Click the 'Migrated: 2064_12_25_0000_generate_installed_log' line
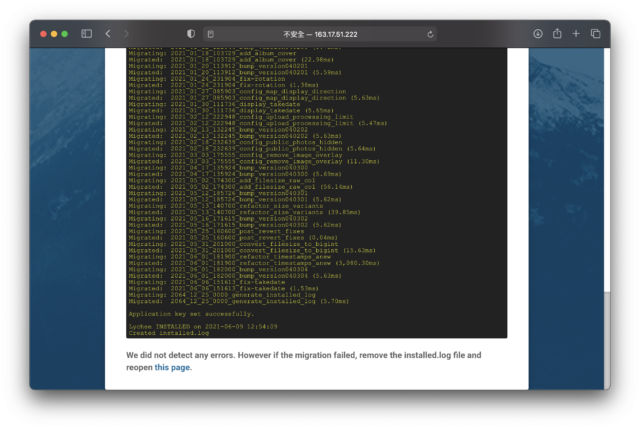The width and height of the screenshot is (640, 429). [x=239, y=301]
